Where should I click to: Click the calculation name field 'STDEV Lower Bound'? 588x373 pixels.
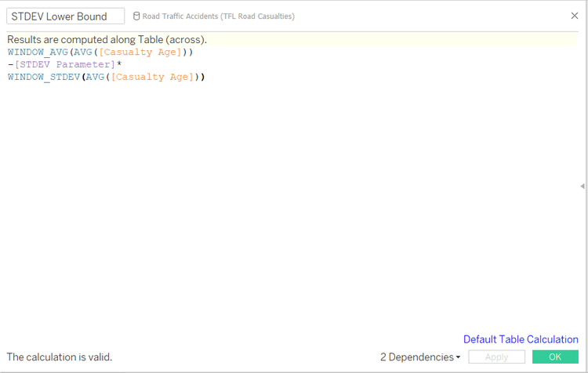tap(65, 16)
